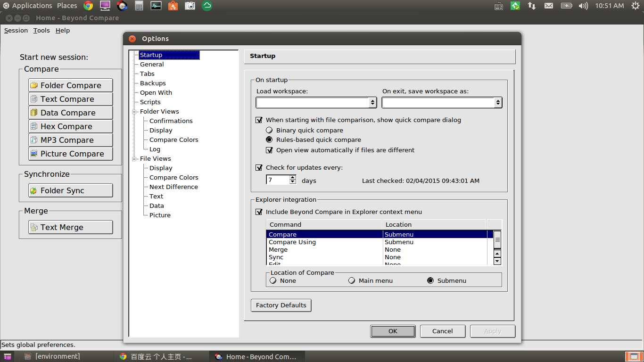Start a Picture Compare session
644x362 pixels.
[x=71, y=154]
